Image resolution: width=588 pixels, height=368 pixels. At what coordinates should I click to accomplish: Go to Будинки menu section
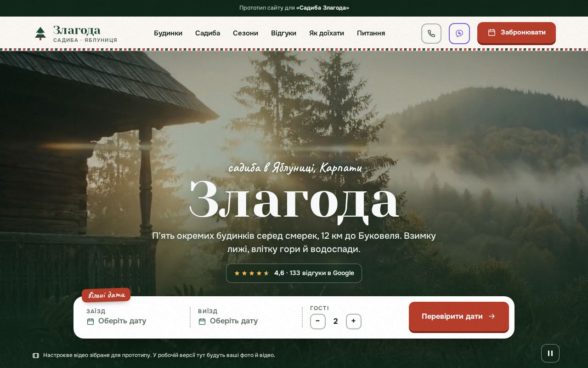(168, 33)
